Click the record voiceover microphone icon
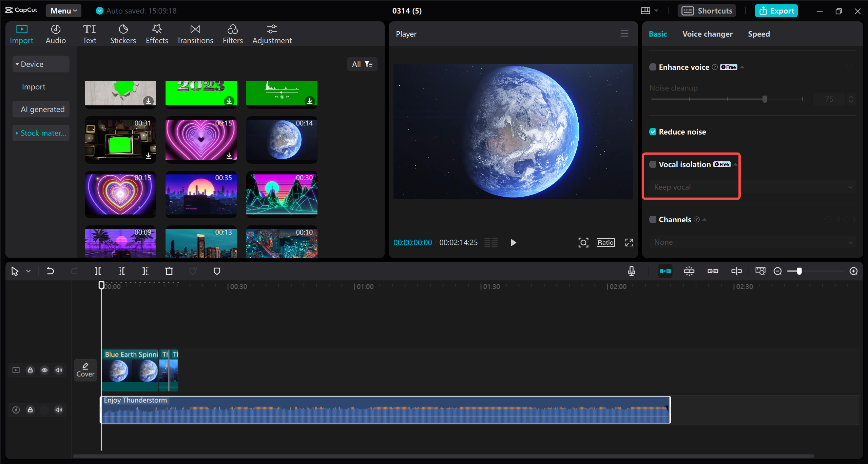Image resolution: width=868 pixels, height=464 pixels. [x=631, y=271]
